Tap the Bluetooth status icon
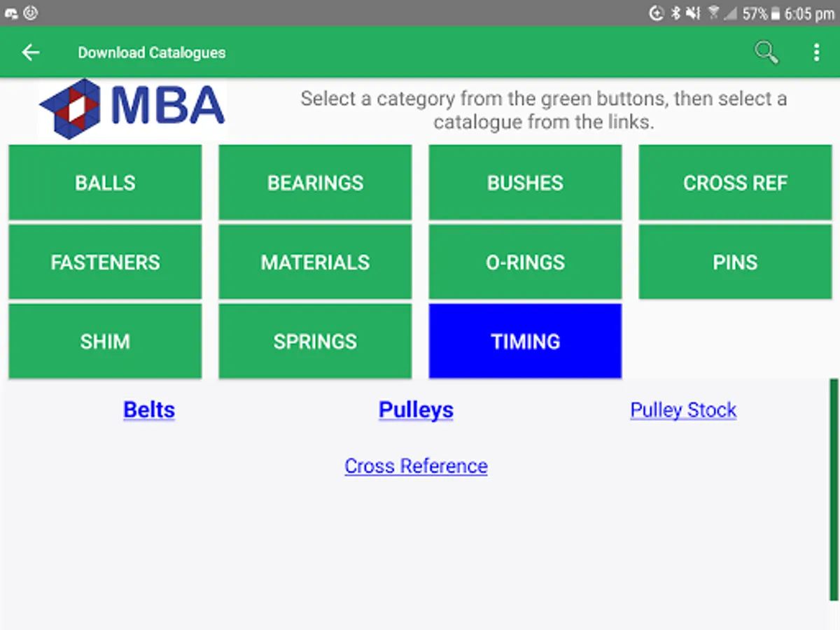 [x=675, y=13]
